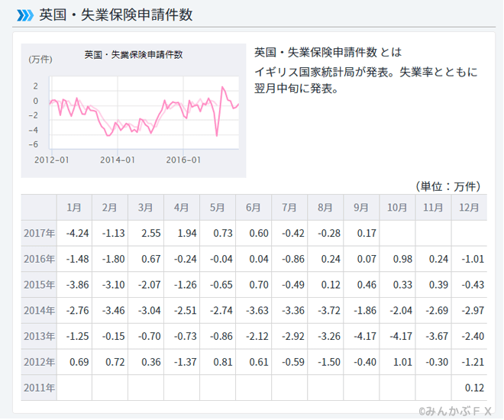
Task: Click the description heading ending in とは
Action: click(x=328, y=52)
